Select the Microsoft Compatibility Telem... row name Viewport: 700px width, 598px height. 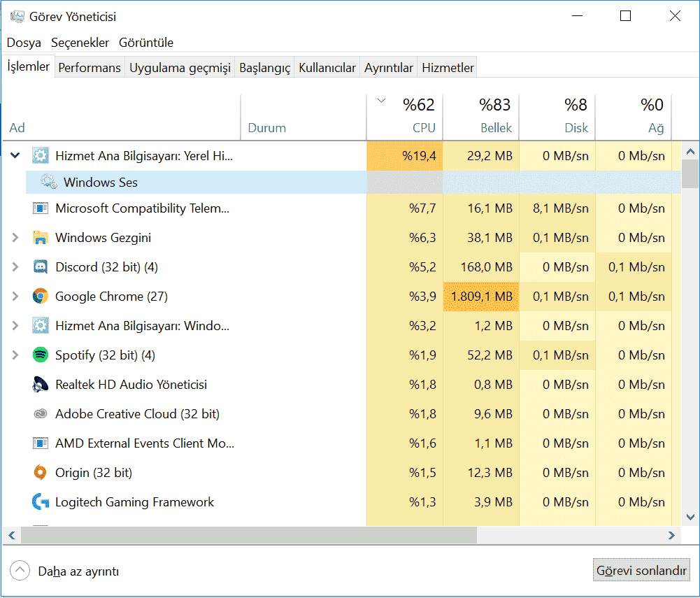[x=142, y=208]
